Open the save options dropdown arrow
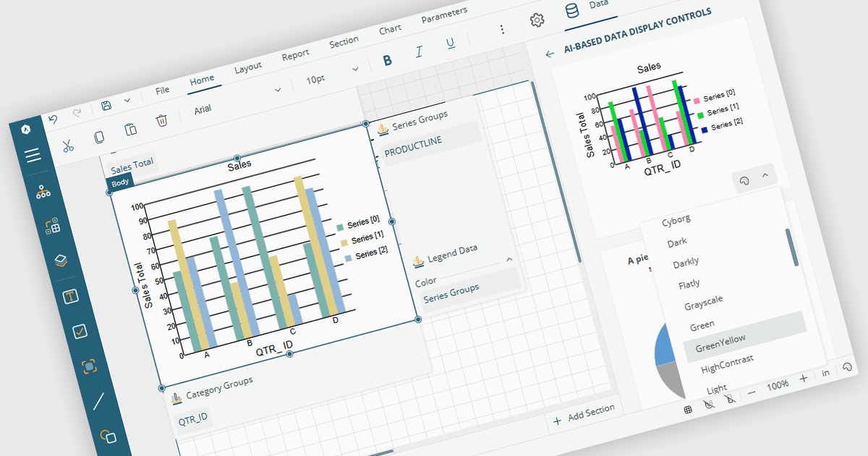This screenshot has height=456, width=868. [127, 100]
